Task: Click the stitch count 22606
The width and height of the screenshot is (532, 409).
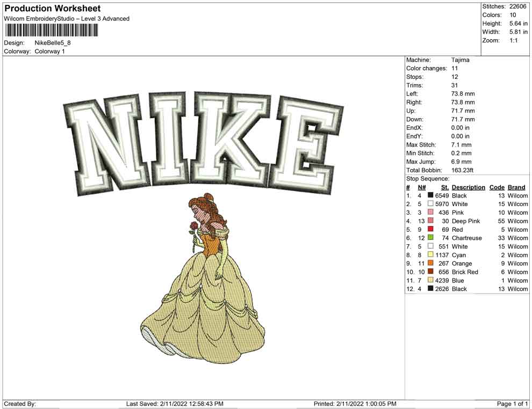Action: point(517,6)
